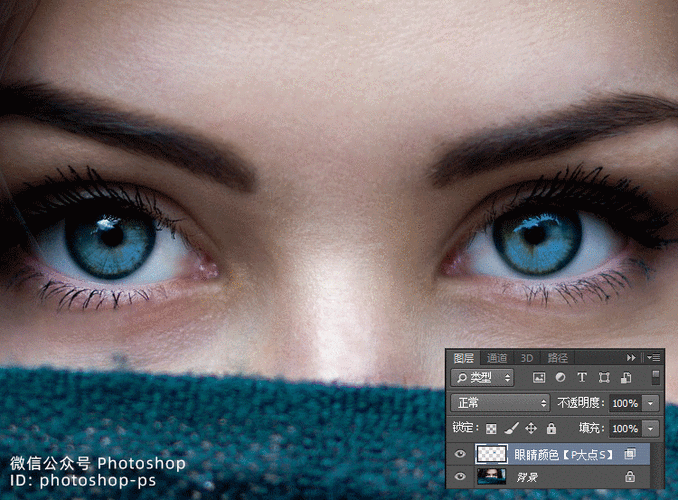Filter layers by type (T) icon
The image size is (678, 500).
[x=582, y=378]
